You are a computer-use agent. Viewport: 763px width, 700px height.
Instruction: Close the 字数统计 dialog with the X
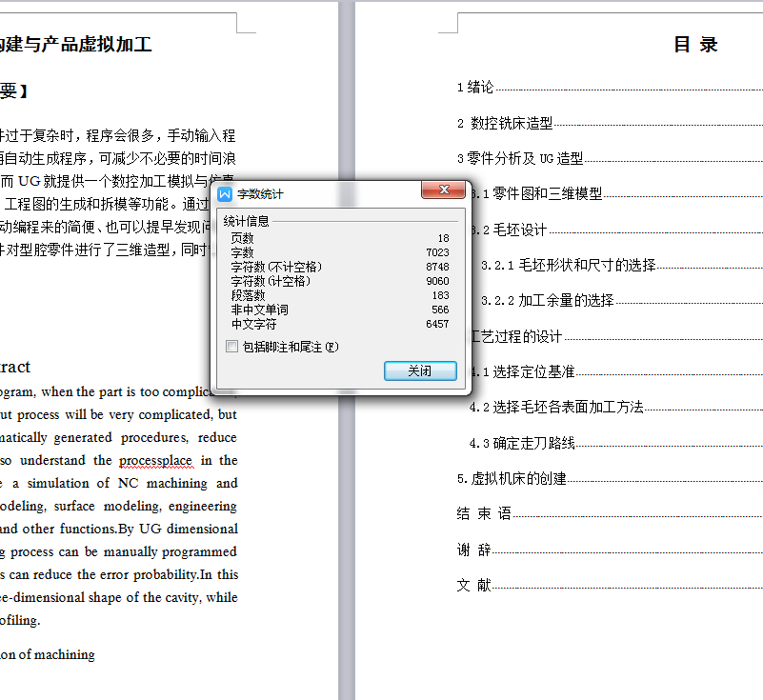tap(443, 190)
